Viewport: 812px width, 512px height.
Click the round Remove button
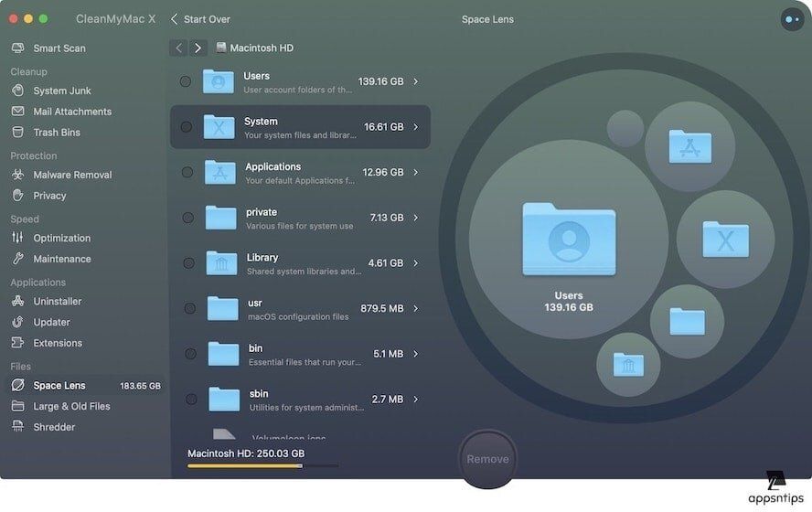(487, 459)
